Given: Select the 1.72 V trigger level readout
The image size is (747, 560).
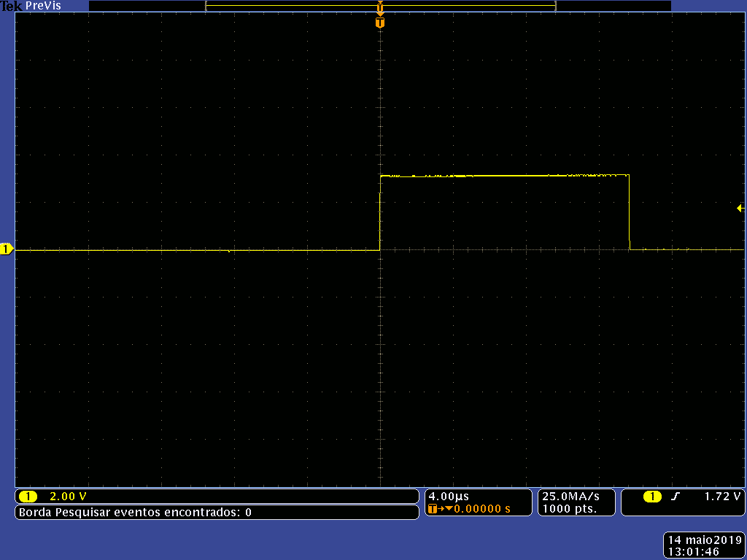Looking at the screenshot, I should pos(722,497).
